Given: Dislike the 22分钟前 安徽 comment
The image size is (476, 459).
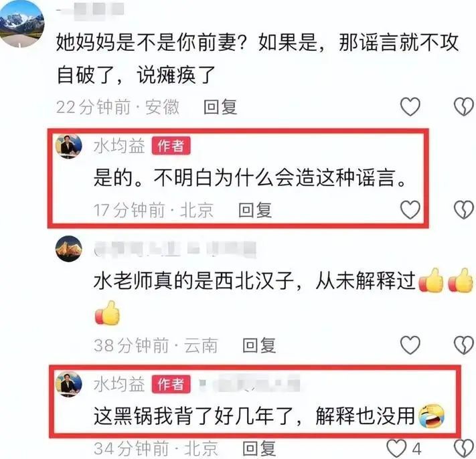Looking at the screenshot, I should pyautogui.click(x=463, y=106).
